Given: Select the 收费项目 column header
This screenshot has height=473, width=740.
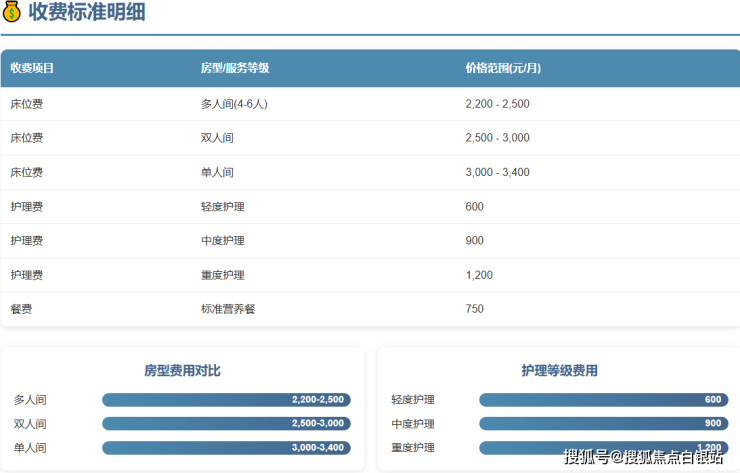Looking at the screenshot, I should click(x=32, y=69).
